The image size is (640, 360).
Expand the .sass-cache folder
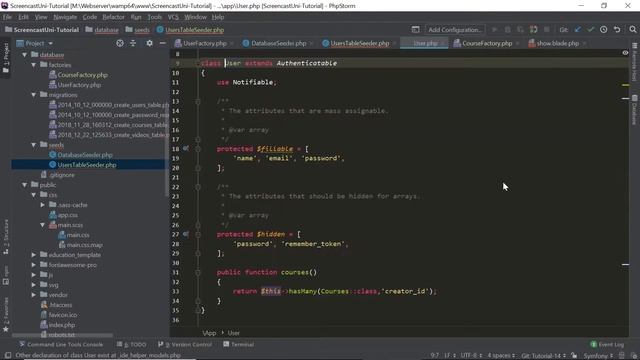coord(42,204)
